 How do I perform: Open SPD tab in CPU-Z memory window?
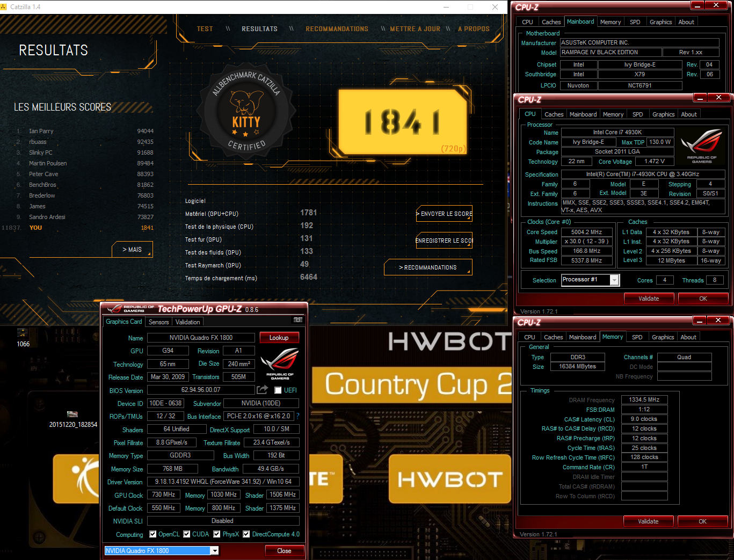click(x=637, y=337)
